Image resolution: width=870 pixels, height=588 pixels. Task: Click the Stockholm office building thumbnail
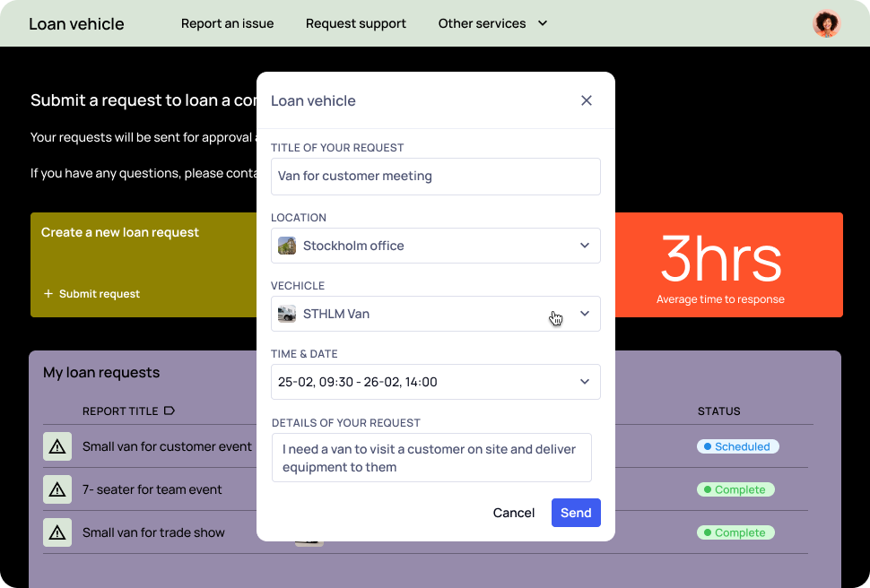(287, 246)
